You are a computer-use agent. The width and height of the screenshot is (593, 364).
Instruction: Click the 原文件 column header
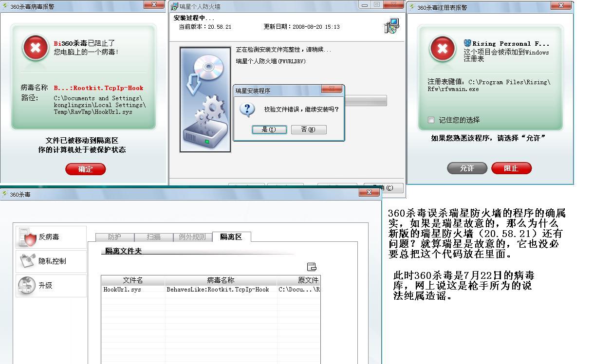click(298, 280)
